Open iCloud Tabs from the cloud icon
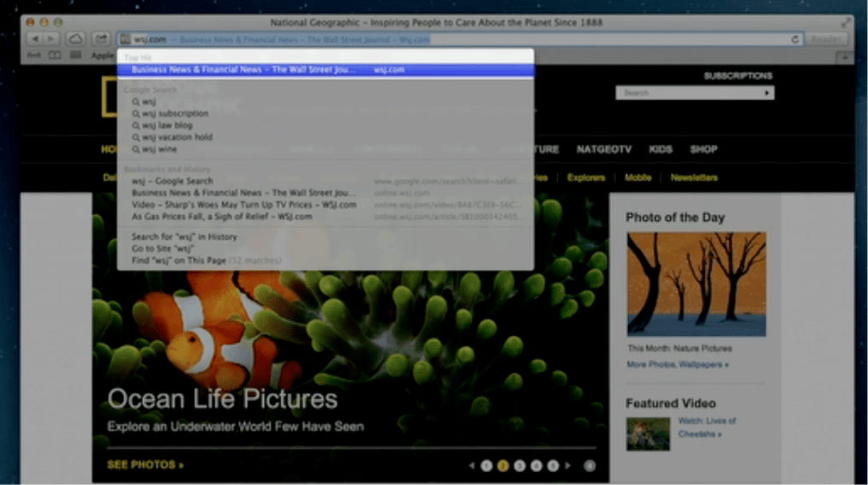Screen dimensions: 868x485 coord(75,39)
